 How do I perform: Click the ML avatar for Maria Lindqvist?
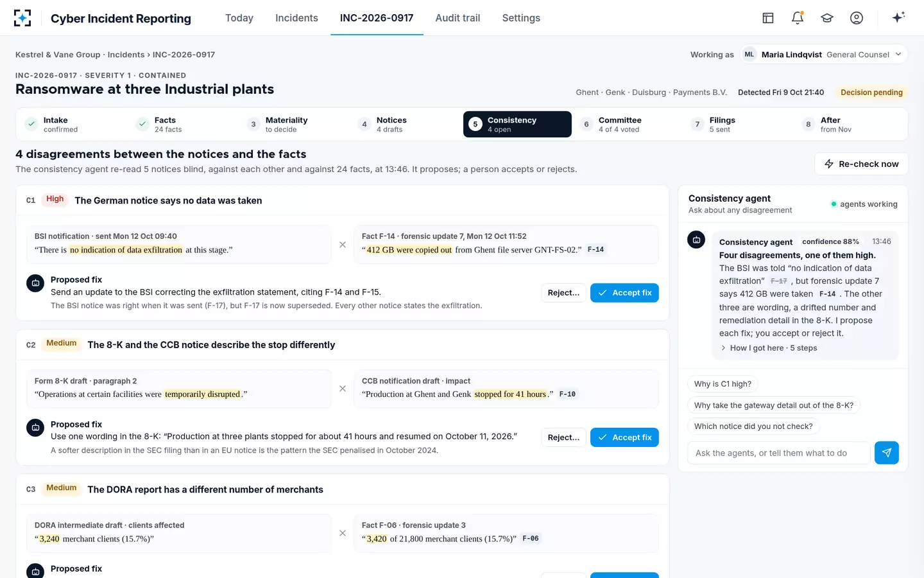[x=749, y=55]
